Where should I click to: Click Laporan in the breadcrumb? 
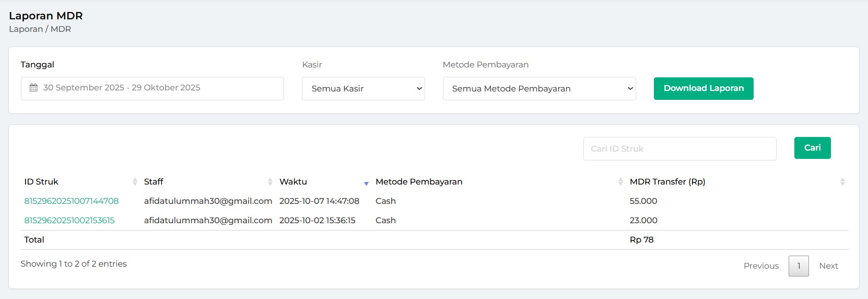[x=26, y=29]
